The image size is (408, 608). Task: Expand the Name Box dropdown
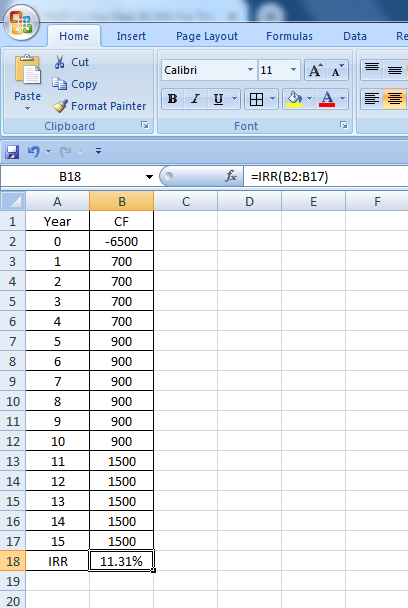[x=149, y=177]
